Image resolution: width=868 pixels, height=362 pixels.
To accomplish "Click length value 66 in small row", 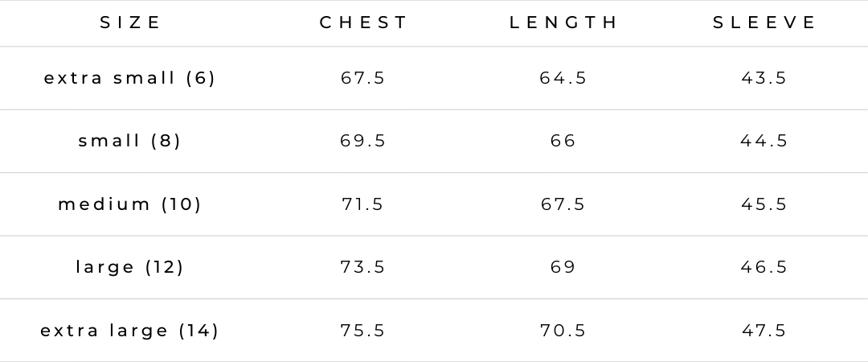I will [563, 141].
